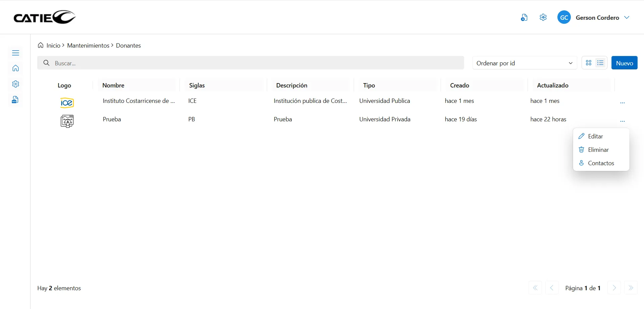Open the hamburger menu in the sidebar
644x309 pixels.
(15, 53)
